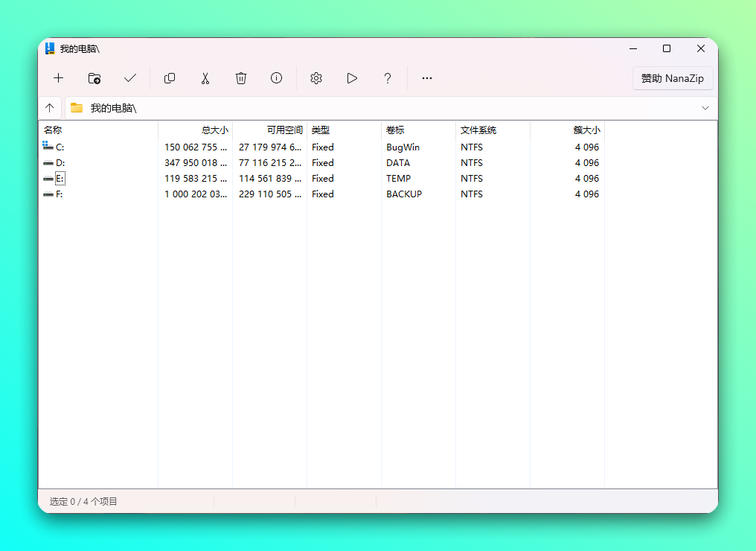Click the Copy icon in toolbar

click(x=170, y=78)
